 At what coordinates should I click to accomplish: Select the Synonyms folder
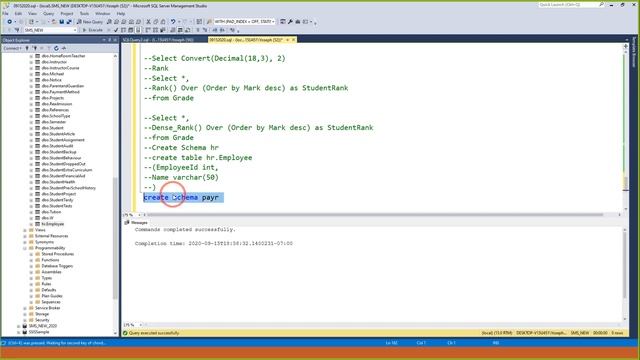click(44, 242)
